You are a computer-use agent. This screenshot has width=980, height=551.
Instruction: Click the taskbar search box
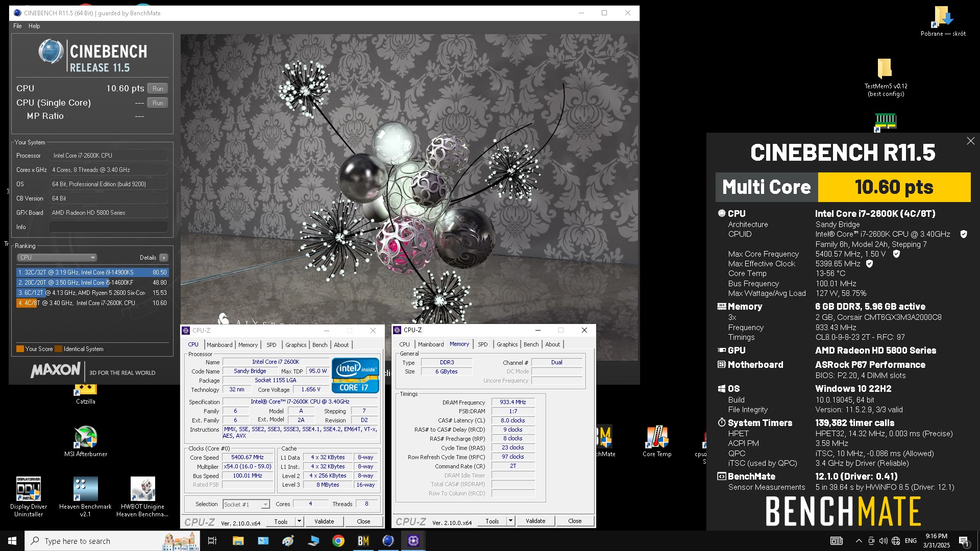[x=112, y=541]
